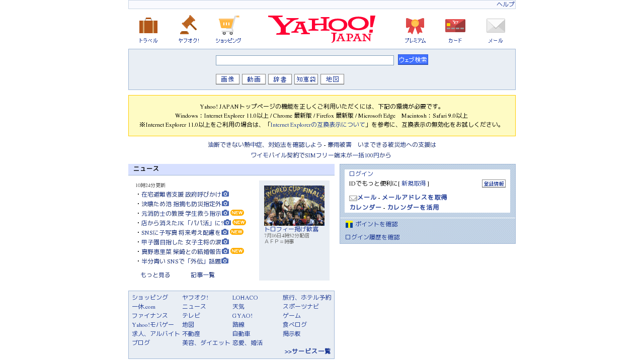Open GYAO! service link
The image size is (644, 362).
[243, 316]
